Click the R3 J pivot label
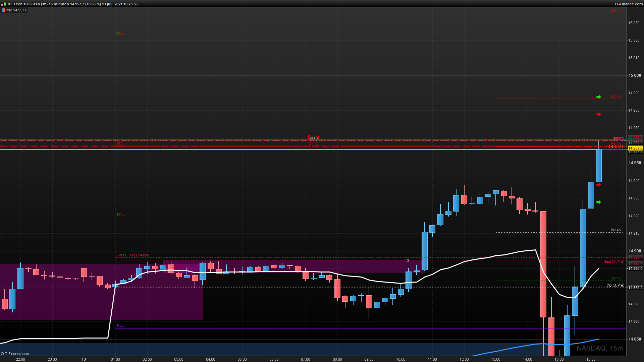This screenshot has width=644, height=362. coord(121,34)
